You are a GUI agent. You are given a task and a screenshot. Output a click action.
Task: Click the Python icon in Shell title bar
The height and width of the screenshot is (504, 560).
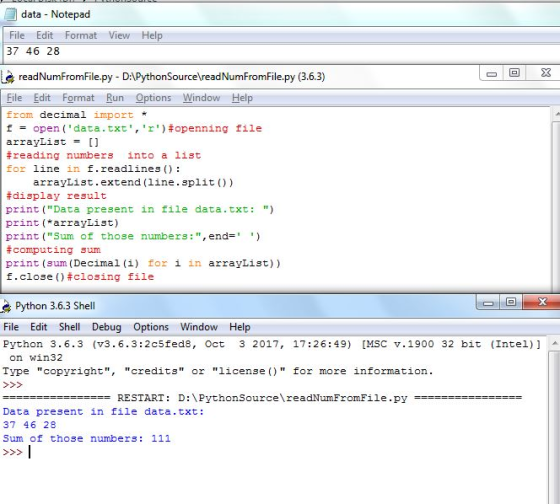[6, 306]
